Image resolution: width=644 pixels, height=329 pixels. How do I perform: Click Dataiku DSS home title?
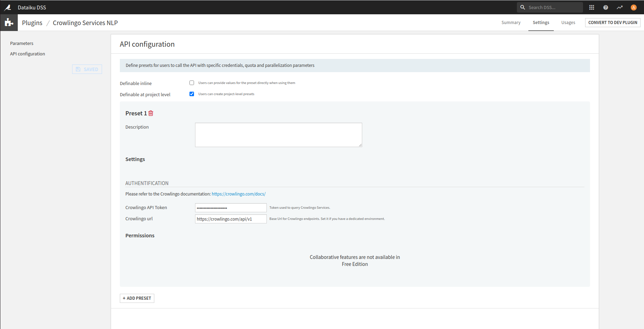(x=32, y=8)
